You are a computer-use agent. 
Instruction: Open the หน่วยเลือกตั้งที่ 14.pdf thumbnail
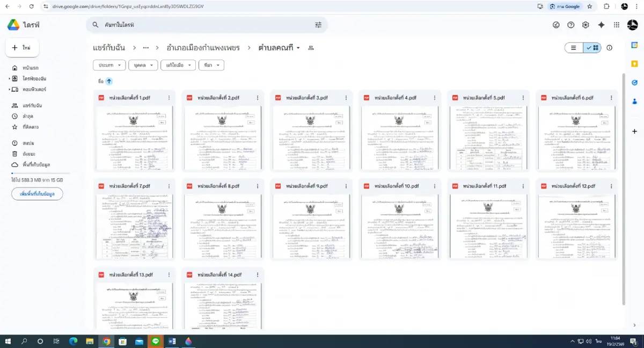222,306
